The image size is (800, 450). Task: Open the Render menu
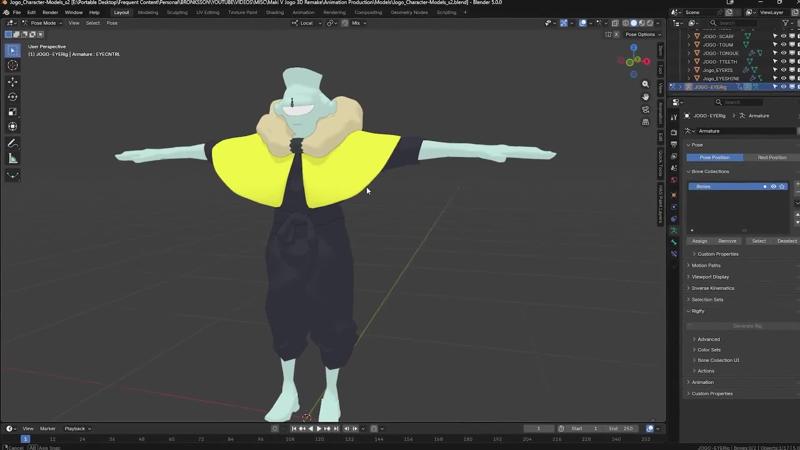50,12
